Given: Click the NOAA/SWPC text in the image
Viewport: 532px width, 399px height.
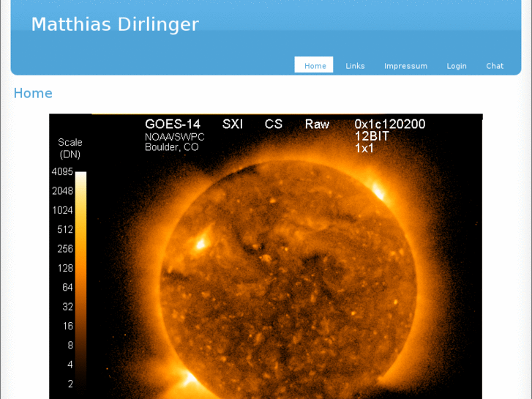Looking at the screenshot, I should [175, 137].
